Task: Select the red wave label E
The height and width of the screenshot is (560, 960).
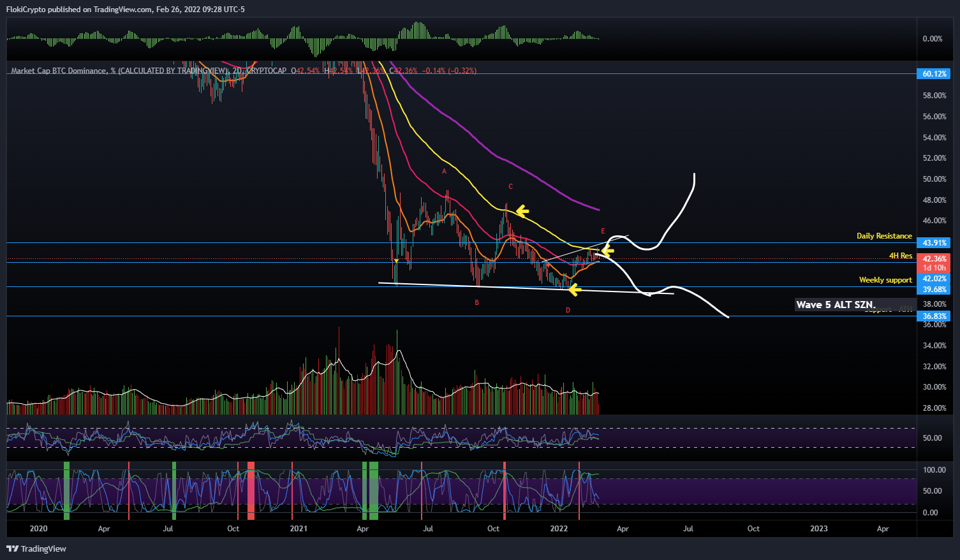Action: (603, 231)
